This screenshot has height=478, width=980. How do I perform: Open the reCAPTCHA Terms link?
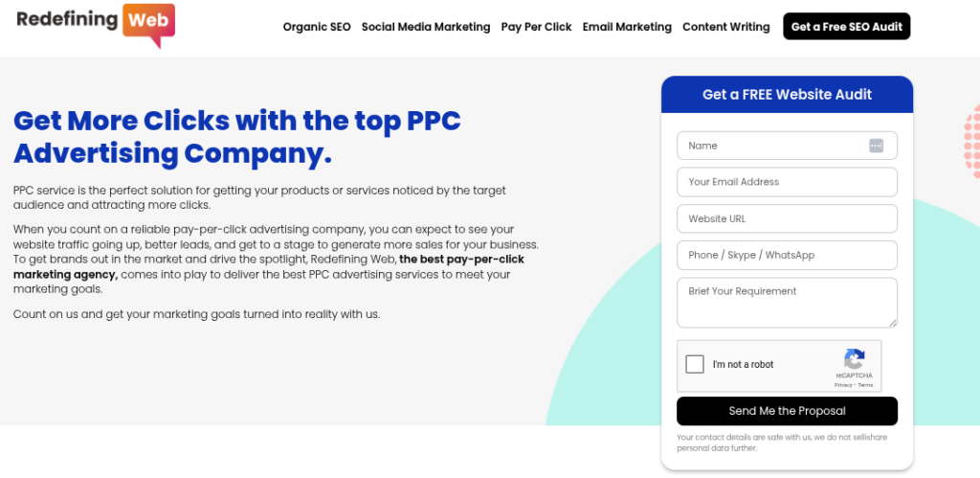tap(865, 385)
